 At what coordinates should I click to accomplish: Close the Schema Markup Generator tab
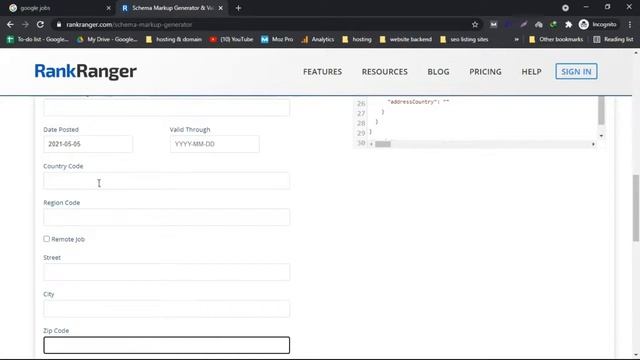[221, 8]
